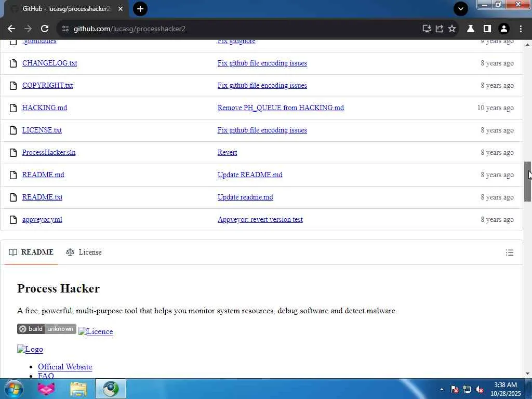This screenshot has height=399, width=532.
Task: Open README.md file
Action: coord(43,175)
